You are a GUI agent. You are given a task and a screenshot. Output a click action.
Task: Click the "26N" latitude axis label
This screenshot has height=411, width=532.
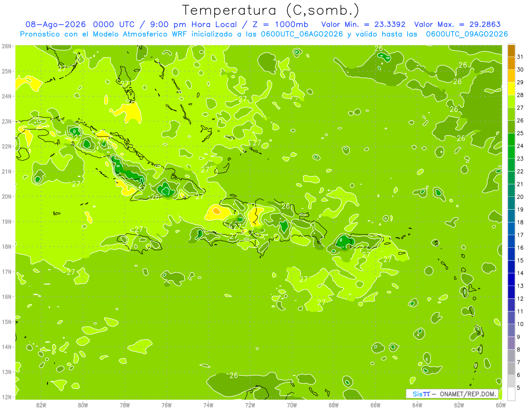click(x=6, y=46)
